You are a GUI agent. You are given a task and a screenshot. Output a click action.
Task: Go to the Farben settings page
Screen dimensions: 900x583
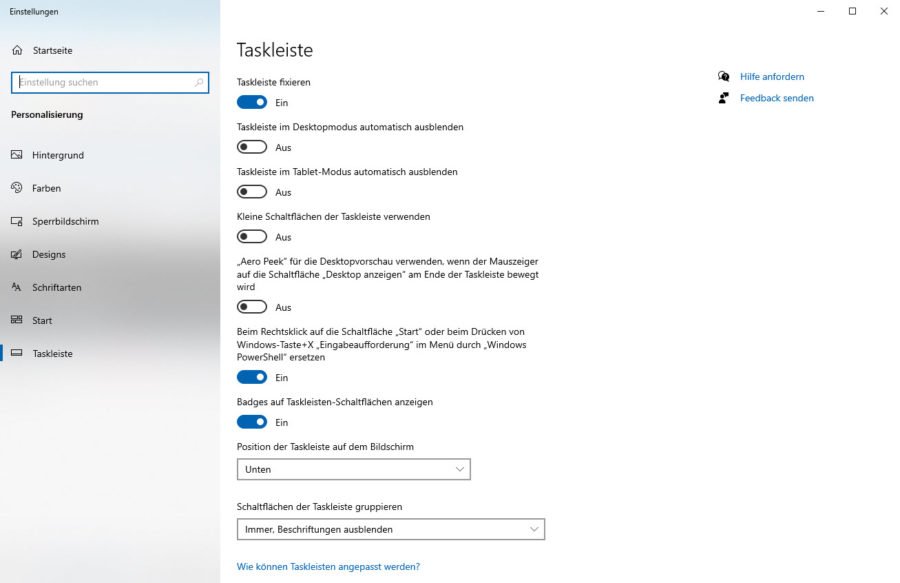coord(48,188)
